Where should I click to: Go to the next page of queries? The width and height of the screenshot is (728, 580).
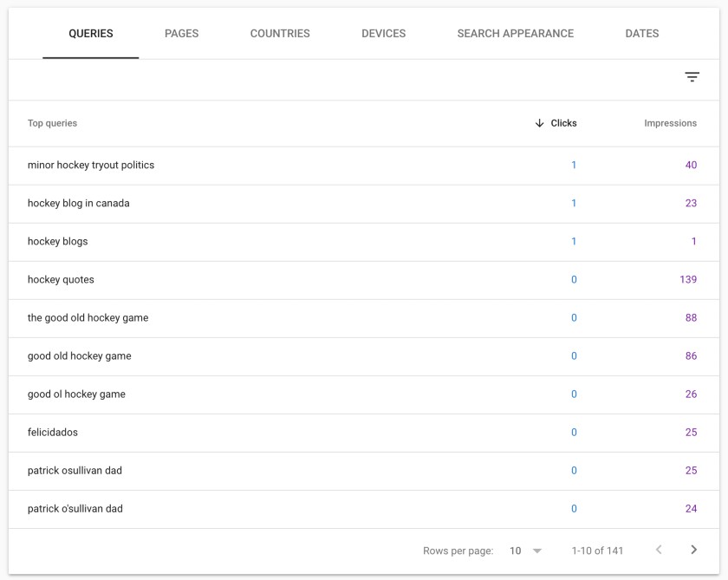tap(693, 550)
